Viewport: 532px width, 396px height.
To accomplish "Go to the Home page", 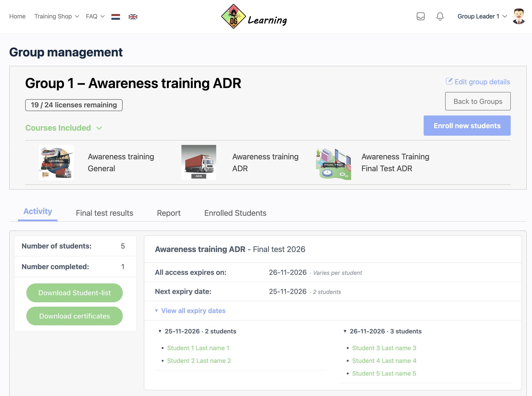I will click(x=17, y=16).
